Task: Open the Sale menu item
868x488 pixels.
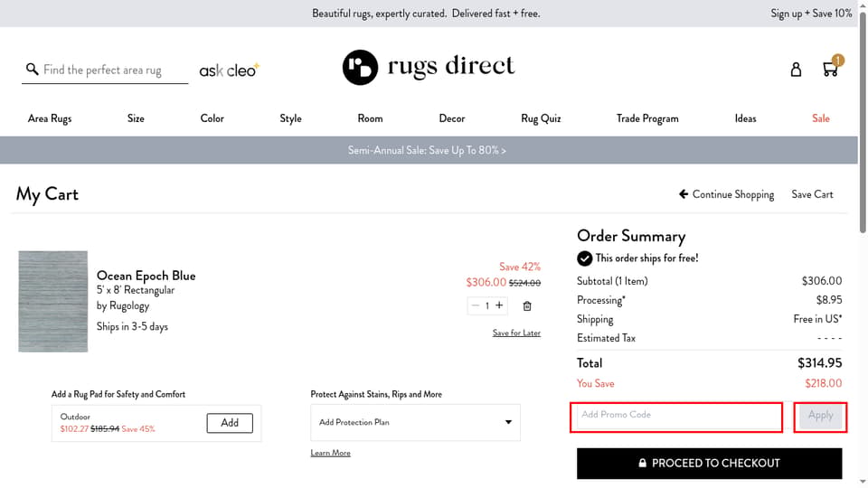Action: [820, 118]
